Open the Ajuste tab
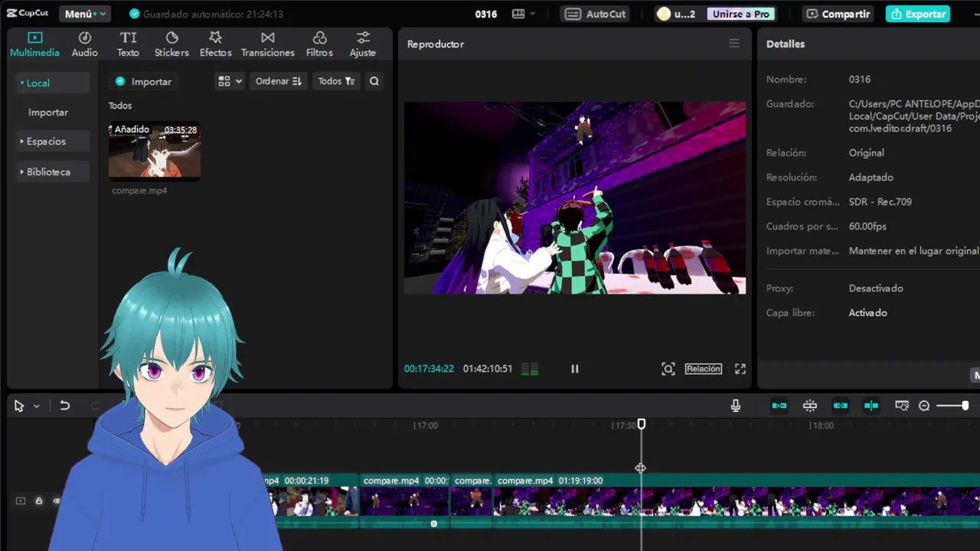This screenshot has width=980, height=551. 363,44
